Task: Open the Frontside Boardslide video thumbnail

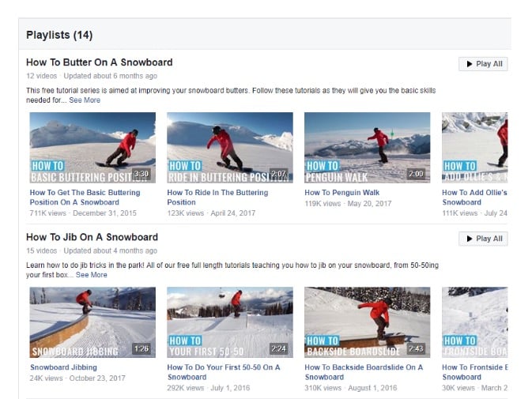Action: pos(474,322)
